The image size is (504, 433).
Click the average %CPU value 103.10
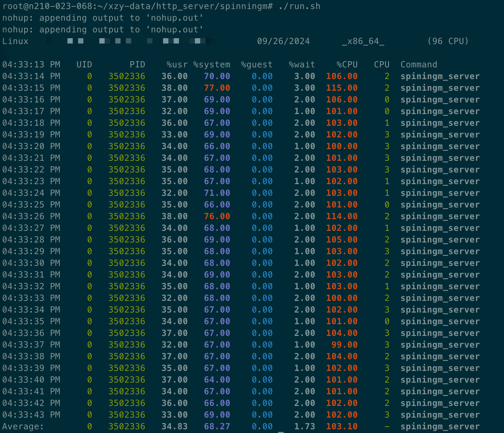click(342, 426)
